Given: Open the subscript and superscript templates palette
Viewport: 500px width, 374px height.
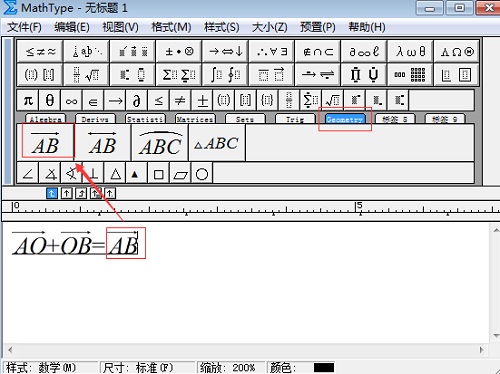Looking at the screenshot, I should [133, 74].
